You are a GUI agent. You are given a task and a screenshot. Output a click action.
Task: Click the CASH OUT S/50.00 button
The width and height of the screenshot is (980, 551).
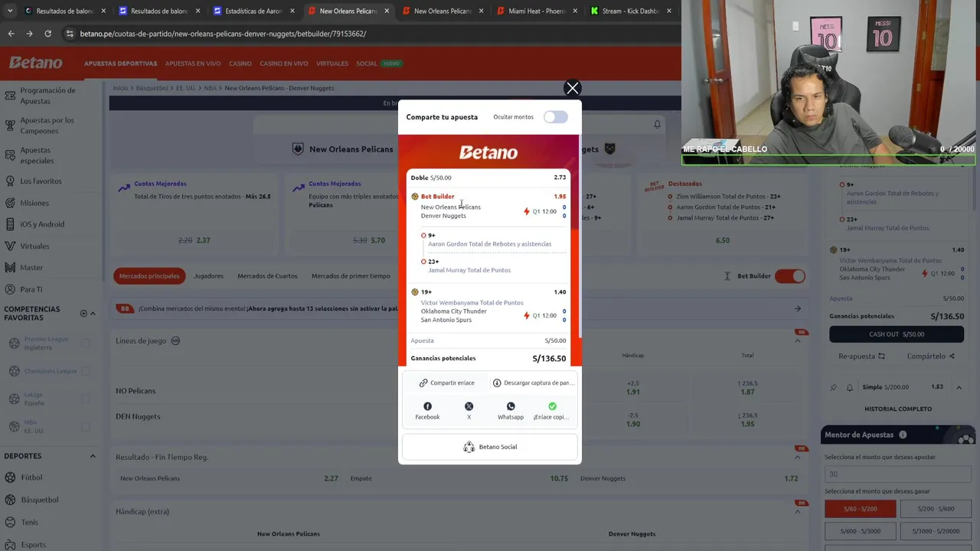tap(897, 334)
